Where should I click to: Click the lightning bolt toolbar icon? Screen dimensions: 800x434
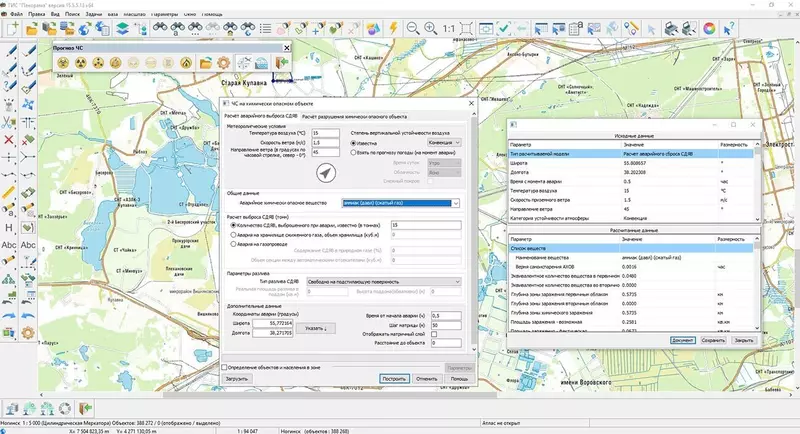(x=393, y=28)
